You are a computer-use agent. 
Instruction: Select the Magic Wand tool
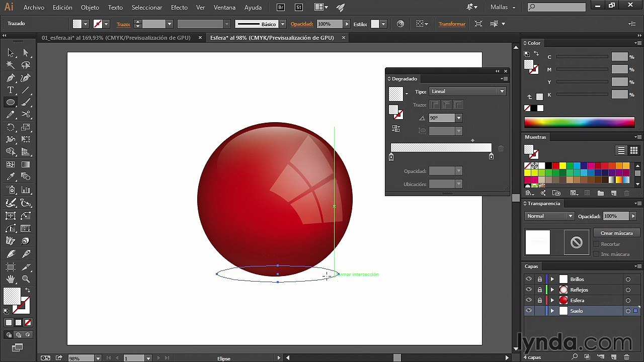(x=11, y=65)
